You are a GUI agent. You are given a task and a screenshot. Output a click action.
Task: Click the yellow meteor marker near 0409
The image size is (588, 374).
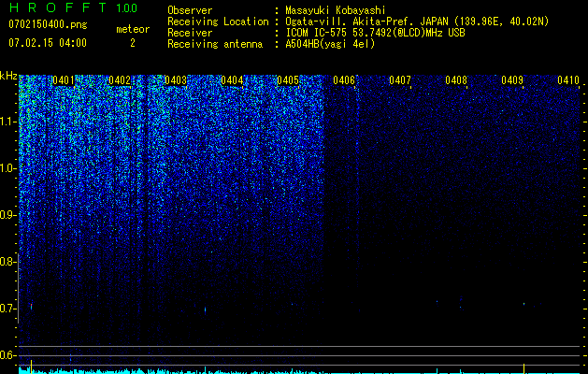click(523, 368)
